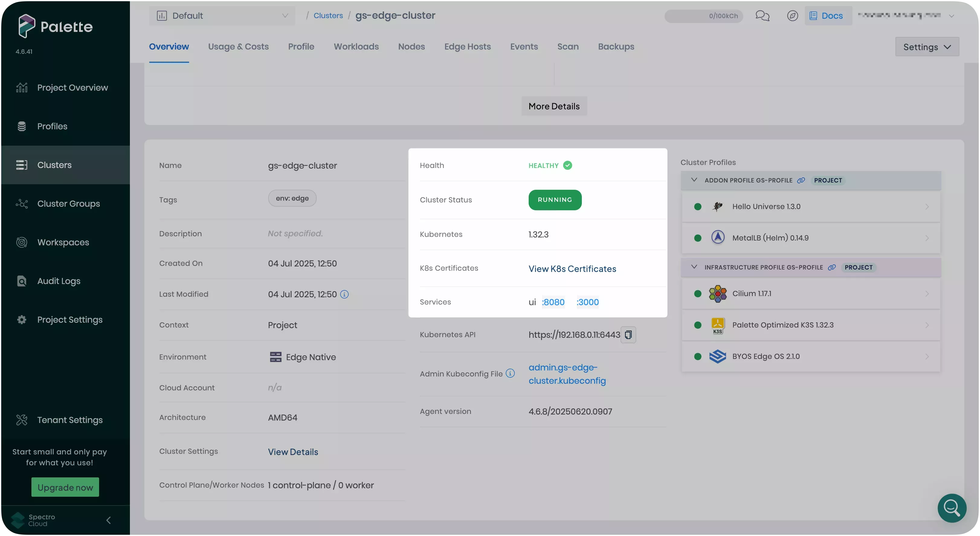Copy the Kubernetes API URL with the copy icon
980x536 pixels.
628,335
